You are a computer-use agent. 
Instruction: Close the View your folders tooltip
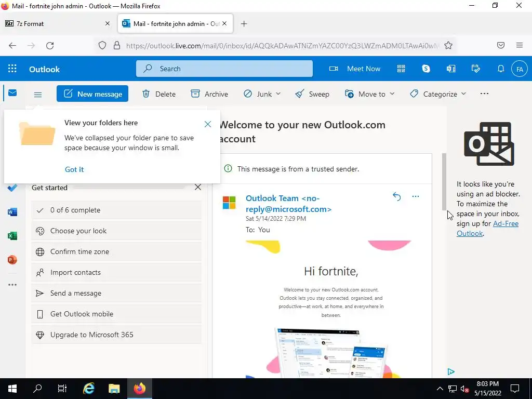(208, 124)
